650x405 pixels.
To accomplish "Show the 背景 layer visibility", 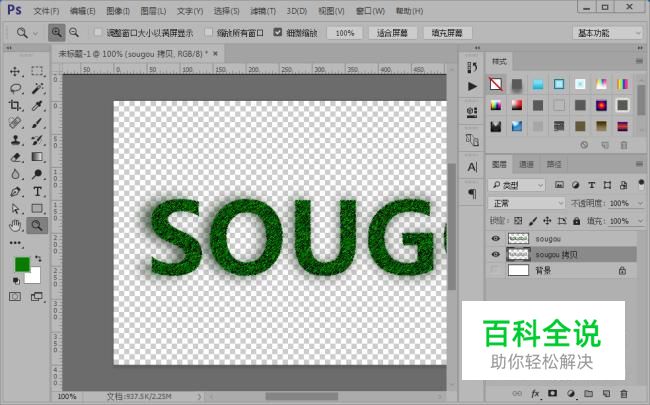I will [495, 270].
